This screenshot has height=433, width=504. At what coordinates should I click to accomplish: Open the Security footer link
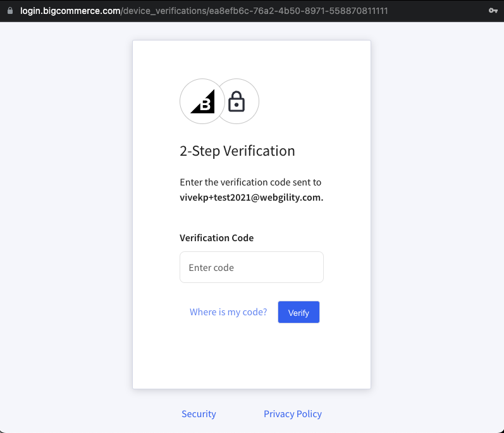pos(199,414)
